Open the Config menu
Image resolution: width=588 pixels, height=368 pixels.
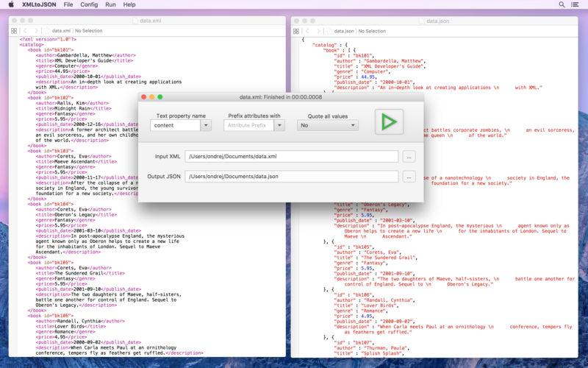89,4
